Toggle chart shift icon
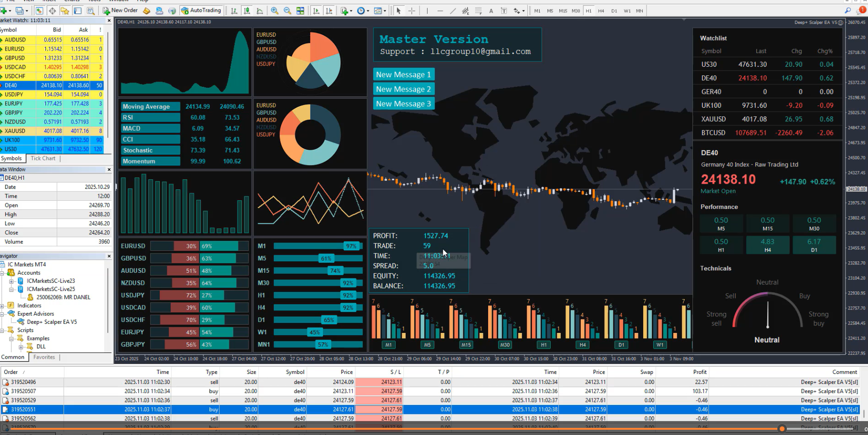 [x=329, y=10]
